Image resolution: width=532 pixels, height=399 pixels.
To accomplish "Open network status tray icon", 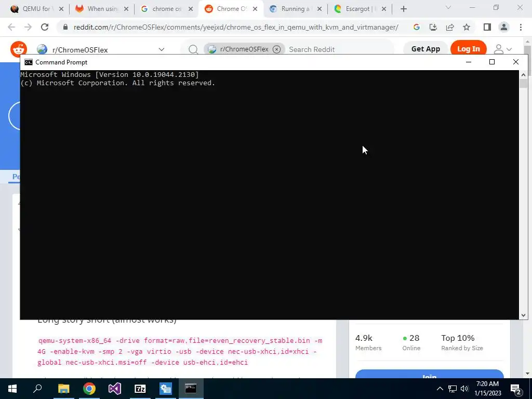I will (x=453, y=389).
